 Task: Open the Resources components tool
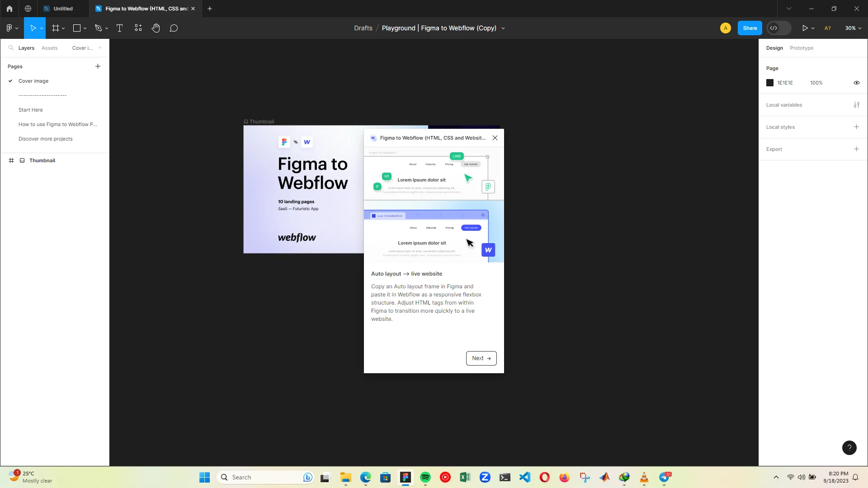[138, 28]
